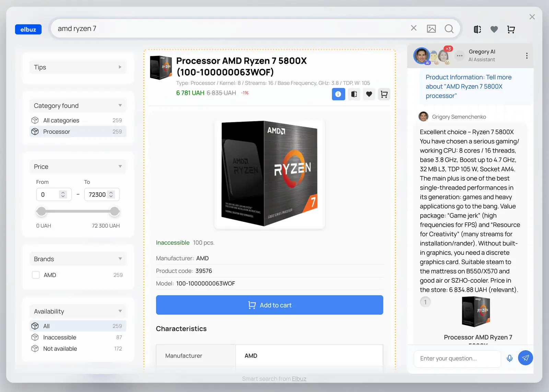Screen dimensions: 549x392
Task: Clear the search query with X icon
Action: [x=414, y=28]
